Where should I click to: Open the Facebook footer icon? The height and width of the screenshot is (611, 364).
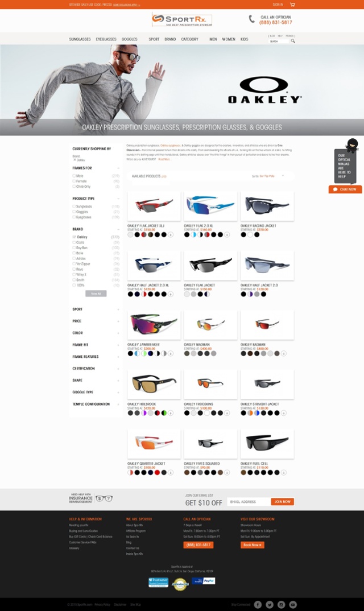click(x=258, y=604)
